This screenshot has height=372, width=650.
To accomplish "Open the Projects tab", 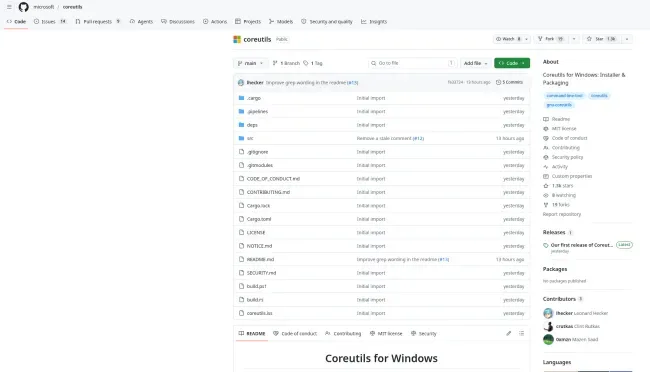I will point(248,22).
